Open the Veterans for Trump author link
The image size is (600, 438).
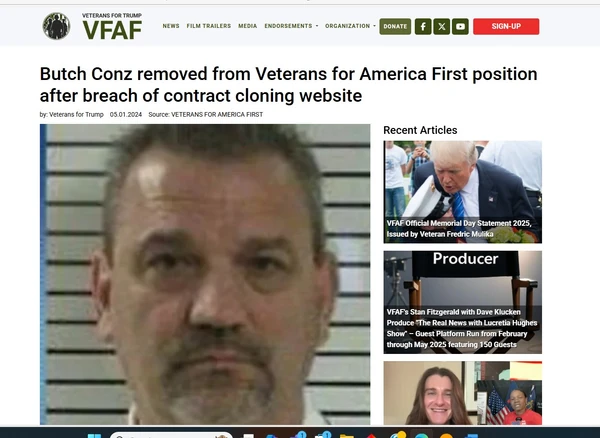click(77, 114)
